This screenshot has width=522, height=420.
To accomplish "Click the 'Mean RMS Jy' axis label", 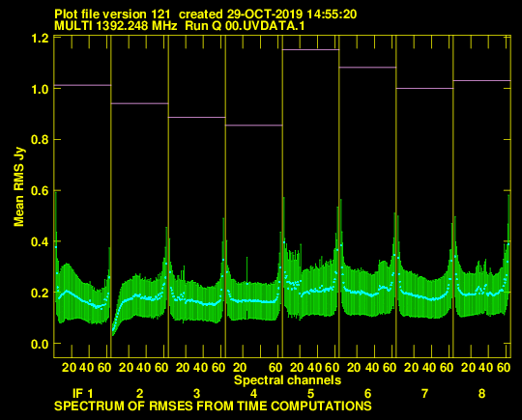I will (x=18, y=188).
